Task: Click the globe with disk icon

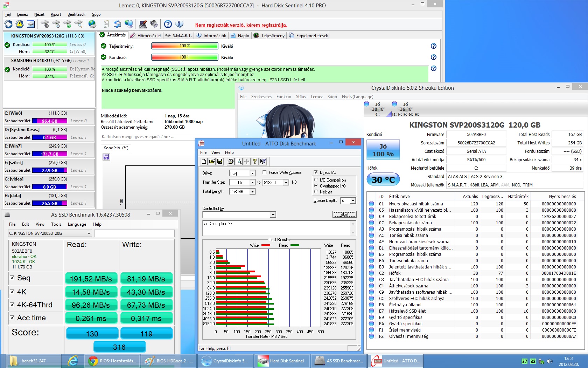Action: tap(92, 24)
